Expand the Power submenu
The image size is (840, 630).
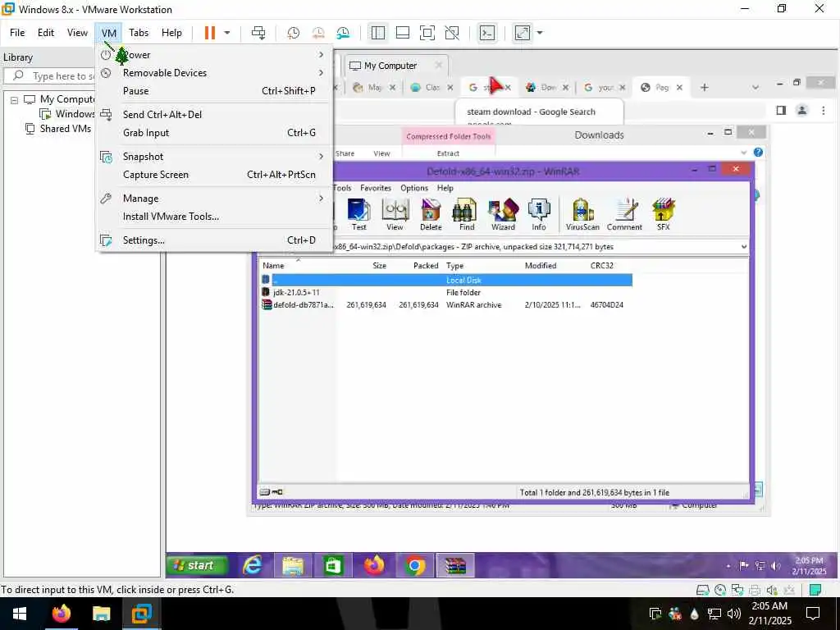tap(214, 55)
